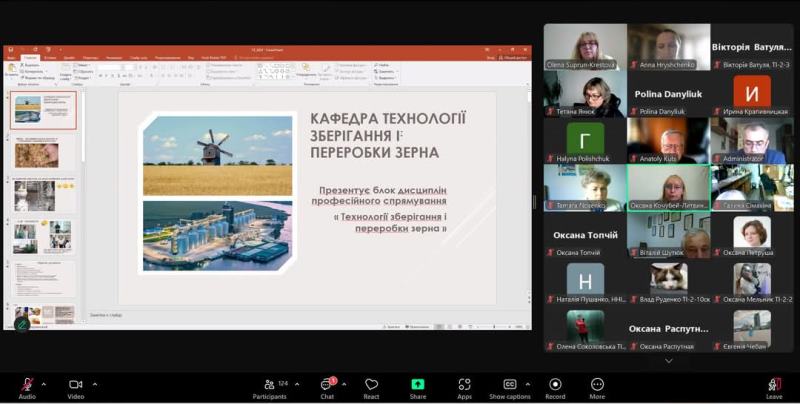The image size is (800, 404).
Task: Open the File tab in PowerPoint ribbon
Action: [x=11, y=57]
